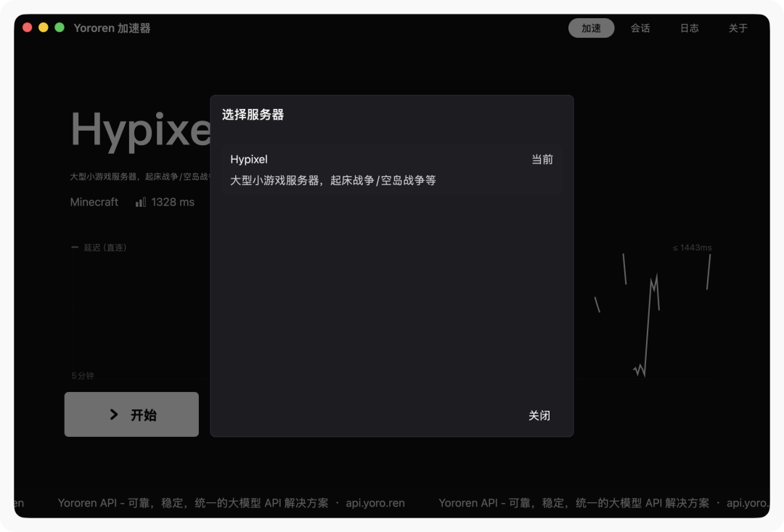This screenshot has width=784, height=532.
Task: Click the 选择服务器 dialog title
Action: click(253, 115)
